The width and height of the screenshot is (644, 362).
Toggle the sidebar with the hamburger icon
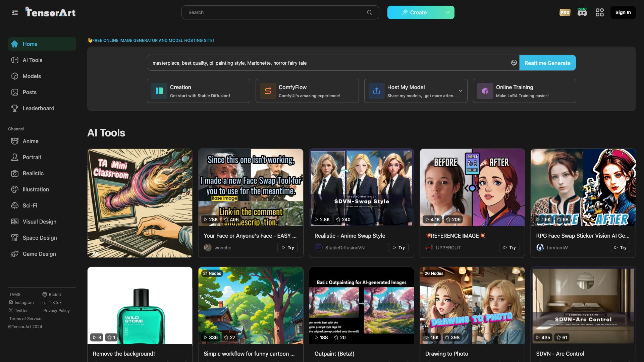[x=15, y=12]
